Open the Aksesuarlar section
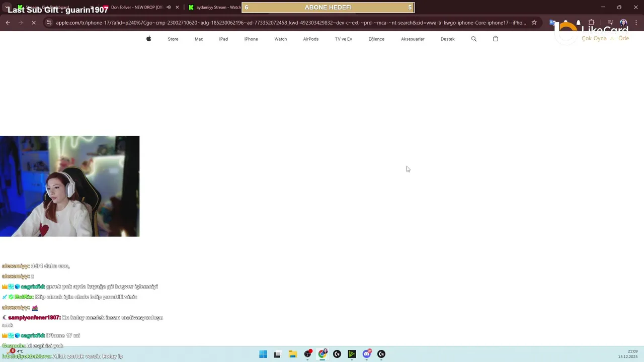The image size is (644, 362). coord(413,39)
